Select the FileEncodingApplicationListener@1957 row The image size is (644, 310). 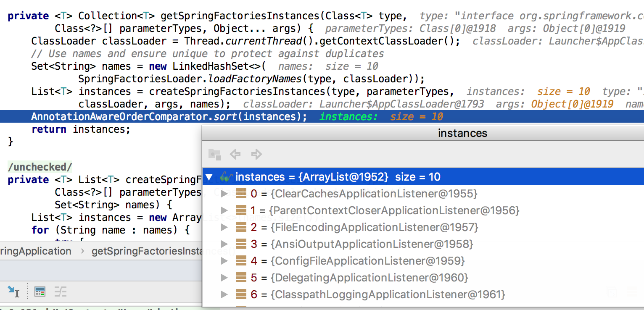pos(423,227)
